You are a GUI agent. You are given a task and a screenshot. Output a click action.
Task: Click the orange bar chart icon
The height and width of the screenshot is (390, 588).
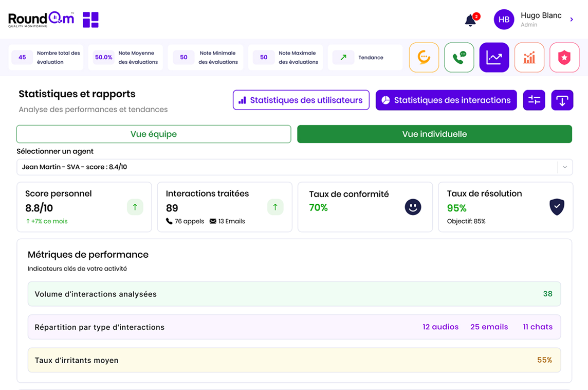tap(529, 57)
